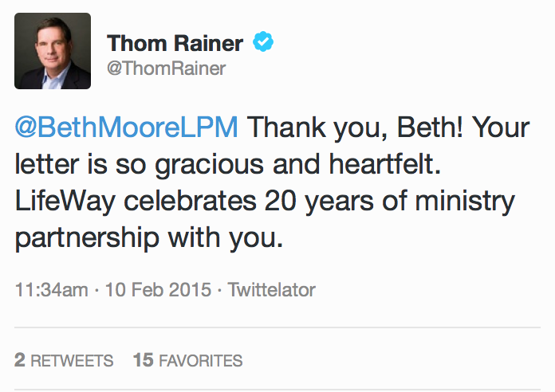The height and width of the screenshot is (392, 555).
Task: Click the word "partnership" in the tweet
Action: (x=87, y=238)
